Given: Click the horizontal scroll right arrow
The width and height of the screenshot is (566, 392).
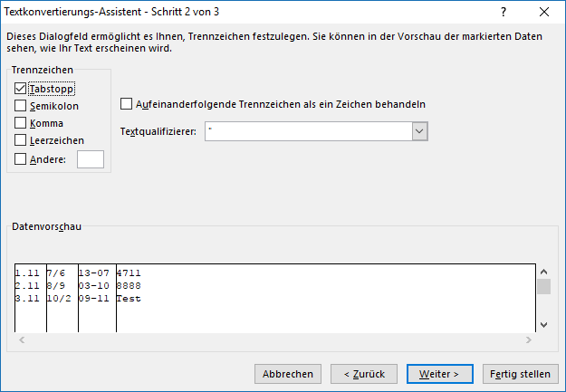Looking at the screenshot, I should [x=529, y=339].
